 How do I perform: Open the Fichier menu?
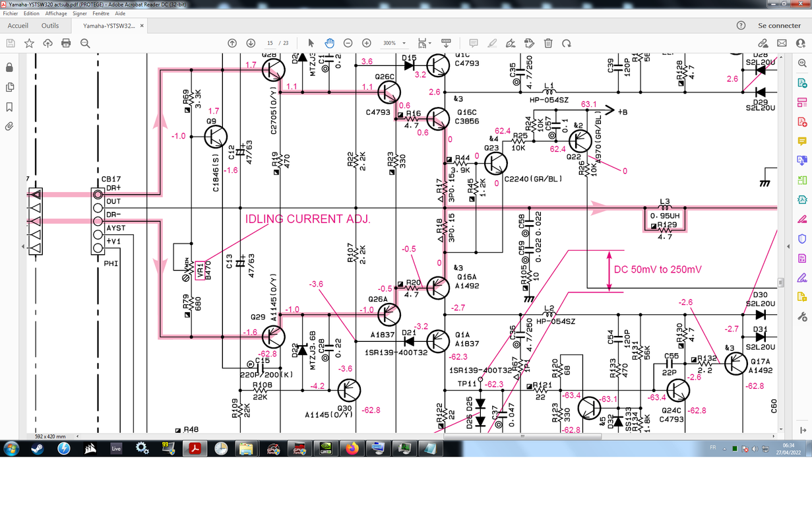[11, 13]
